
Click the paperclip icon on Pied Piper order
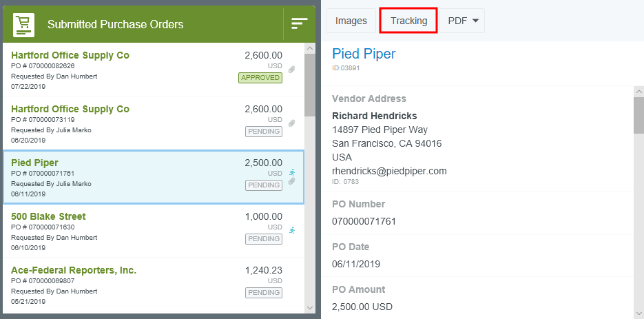[292, 181]
